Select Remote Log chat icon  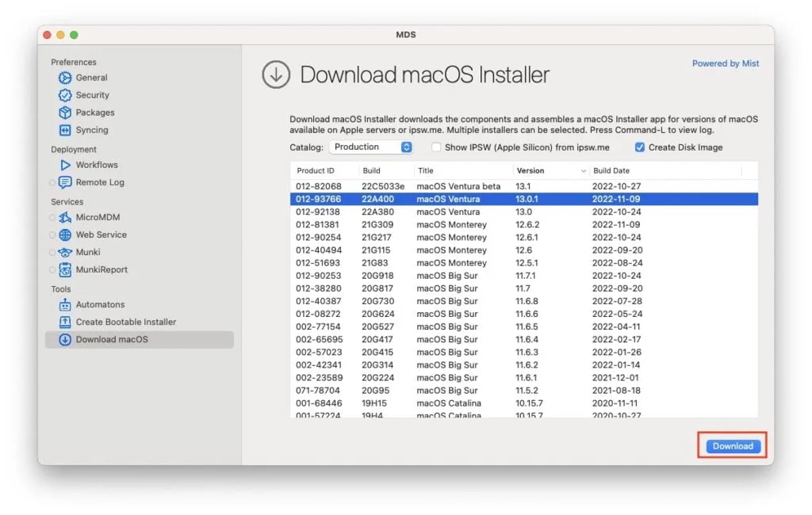[65, 182]
